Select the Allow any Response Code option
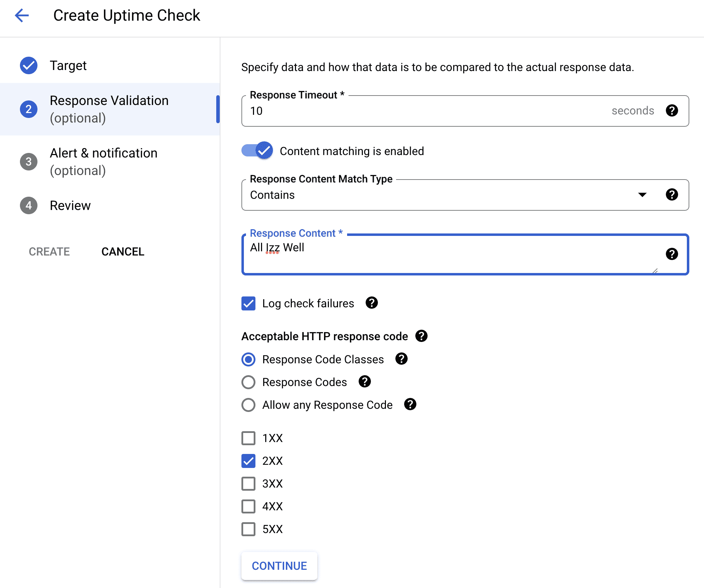 pyautogui.click(x=248, y=405)
